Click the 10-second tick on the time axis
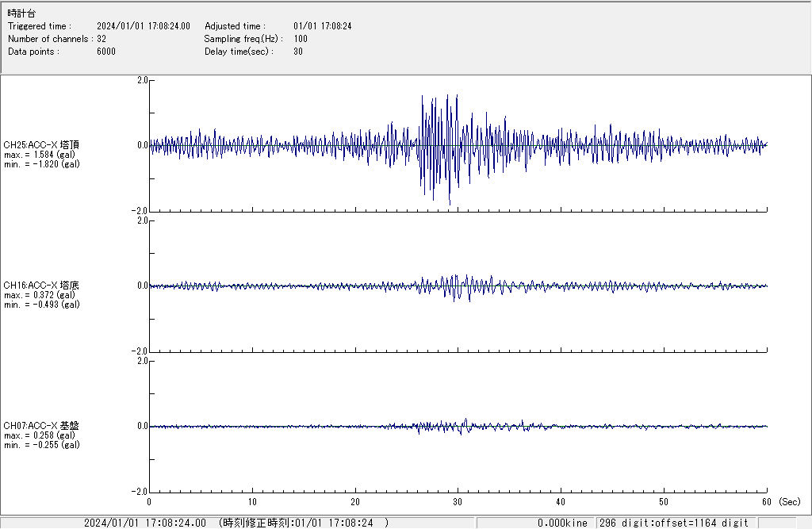 coord(252,502)
